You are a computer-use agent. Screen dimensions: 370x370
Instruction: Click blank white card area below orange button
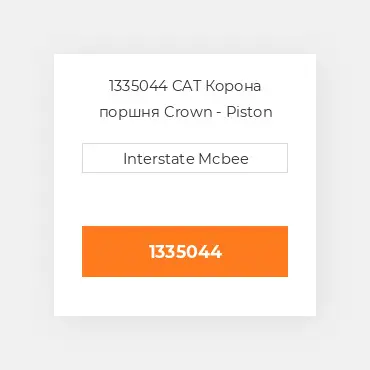185,296
